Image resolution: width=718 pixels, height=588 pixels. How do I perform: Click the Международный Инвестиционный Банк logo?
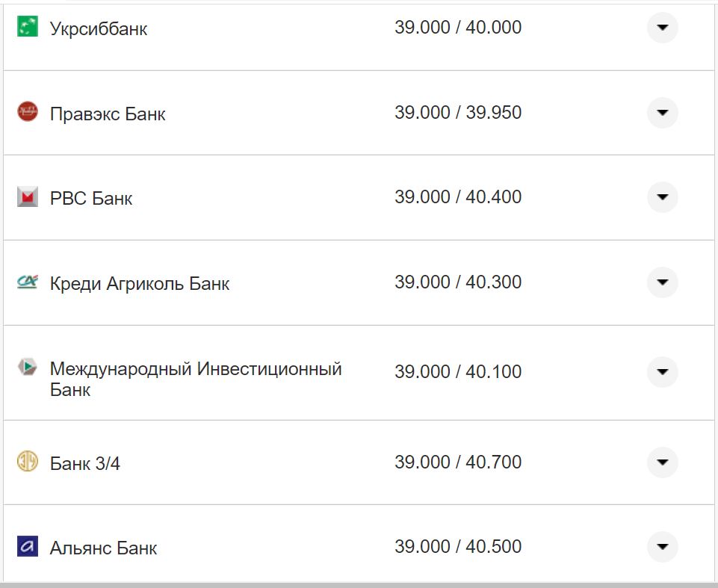click(x=28, y=368)
